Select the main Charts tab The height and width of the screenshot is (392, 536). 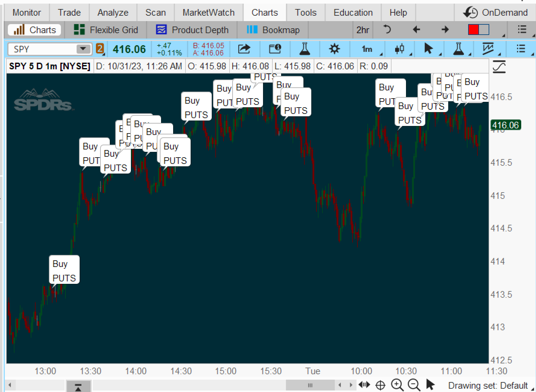tap(265, 13)
